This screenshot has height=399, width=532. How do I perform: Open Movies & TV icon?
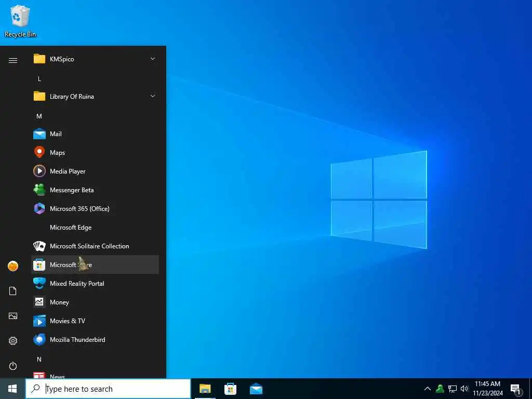pyautogui.click(x=39, y=321)
